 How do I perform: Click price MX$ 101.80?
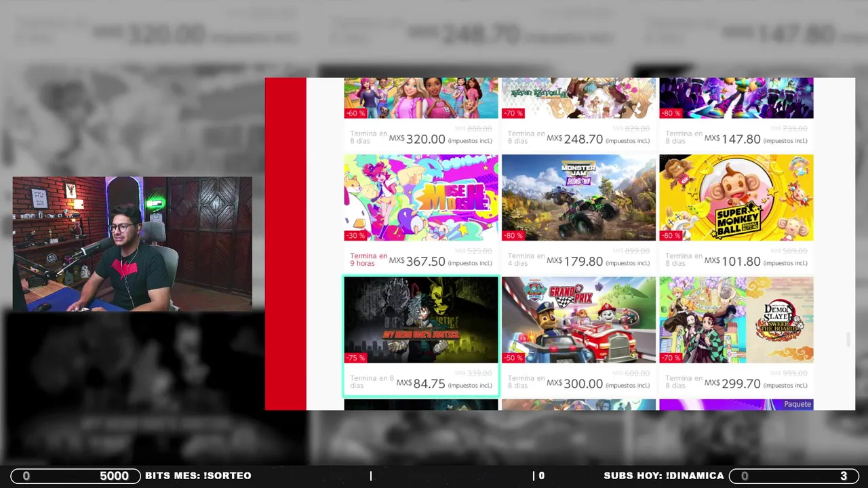coord(732,261)
